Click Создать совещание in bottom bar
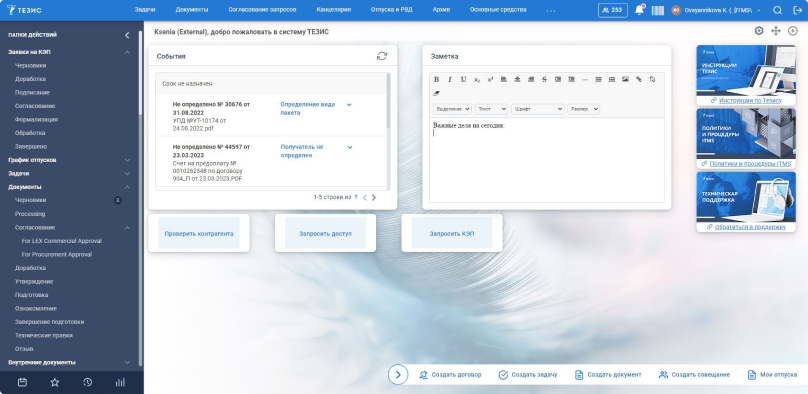Viewport: 808px width, 394px height. tap(694, 374)
